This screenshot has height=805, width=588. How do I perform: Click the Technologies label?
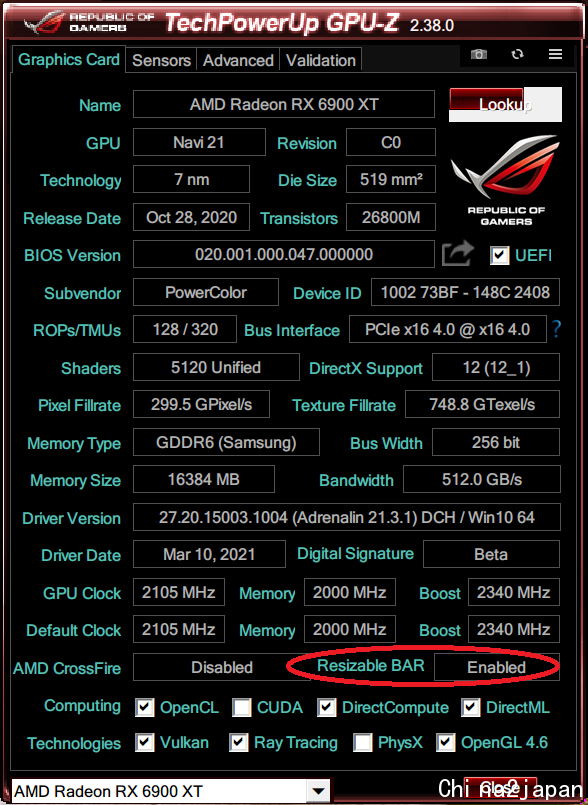(74, 743)
